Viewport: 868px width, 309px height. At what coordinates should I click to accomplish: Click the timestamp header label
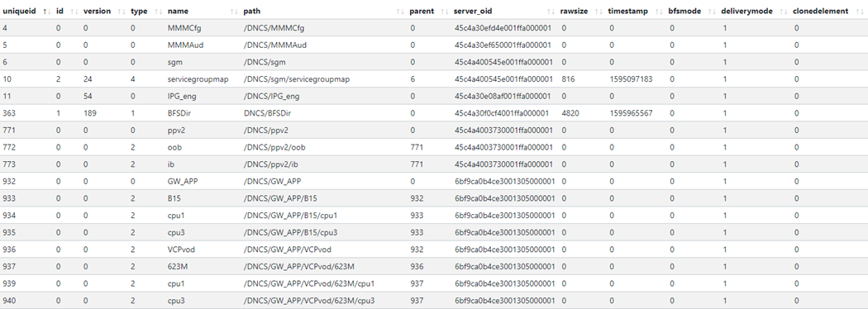click(x=627, y=11)
